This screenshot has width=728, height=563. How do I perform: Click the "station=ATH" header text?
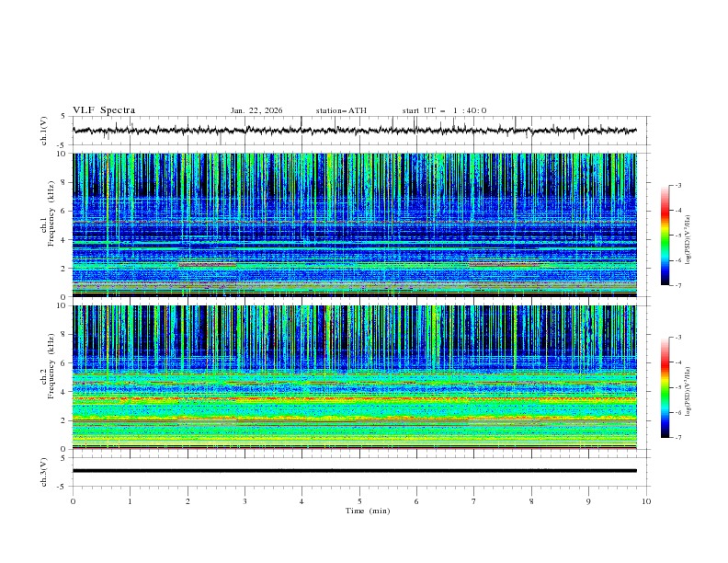click(341, 110)
